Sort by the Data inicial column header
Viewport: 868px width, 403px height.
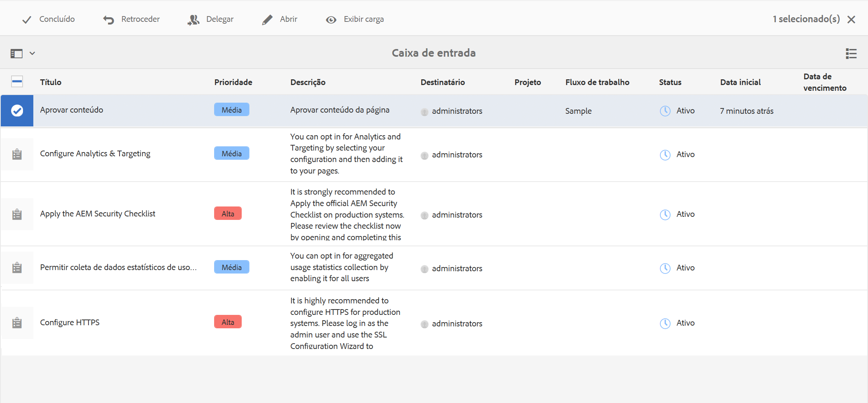[740, 82]
